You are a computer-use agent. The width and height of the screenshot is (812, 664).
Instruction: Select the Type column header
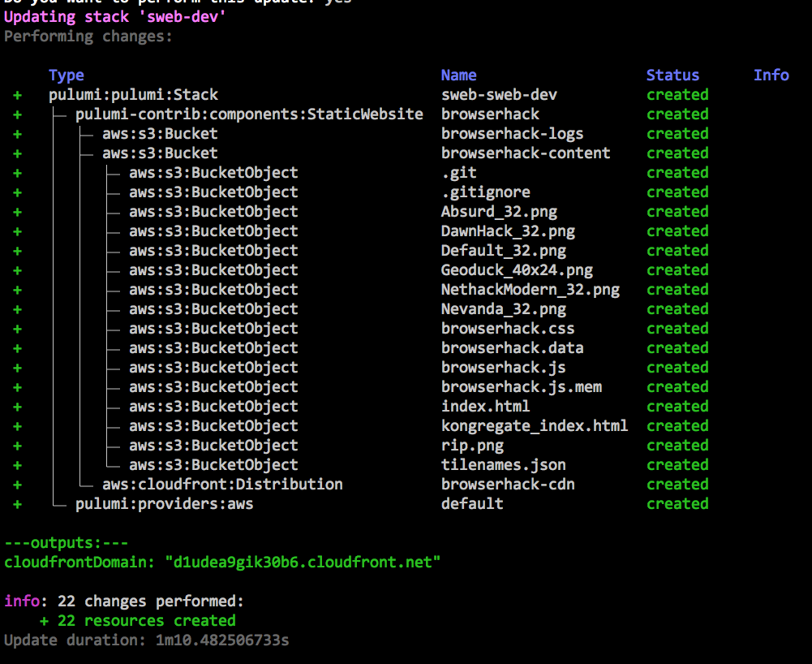[x=66, y=75]
